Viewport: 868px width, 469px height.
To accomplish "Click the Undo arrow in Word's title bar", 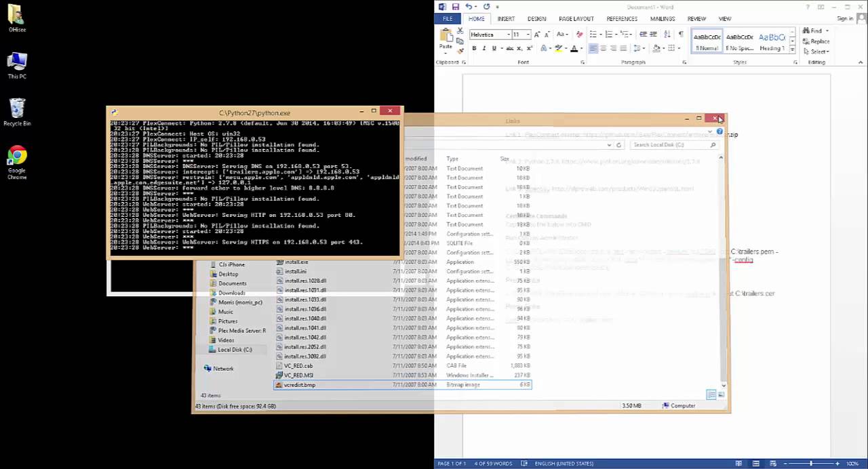I will (x=468, y=7).
